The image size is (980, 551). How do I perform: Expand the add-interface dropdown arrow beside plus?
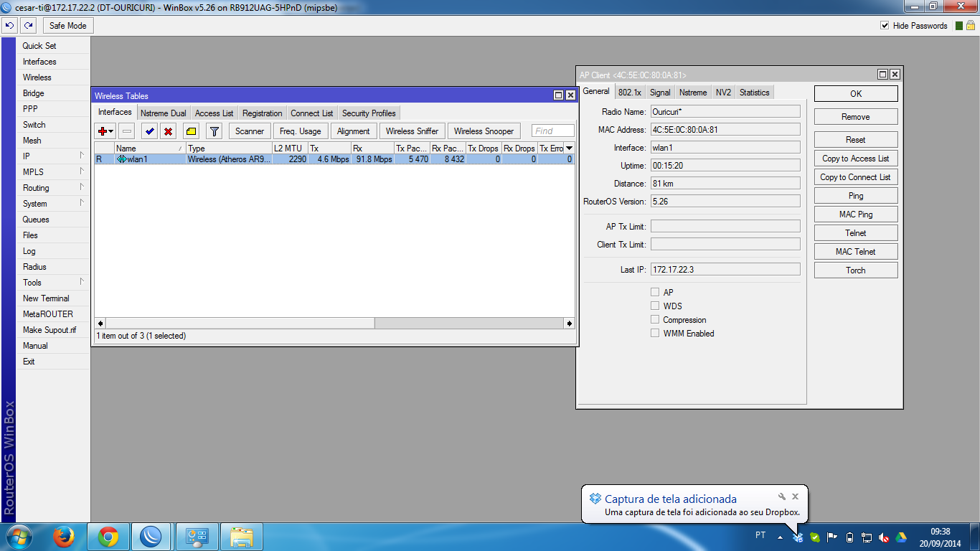click(111, 131)
